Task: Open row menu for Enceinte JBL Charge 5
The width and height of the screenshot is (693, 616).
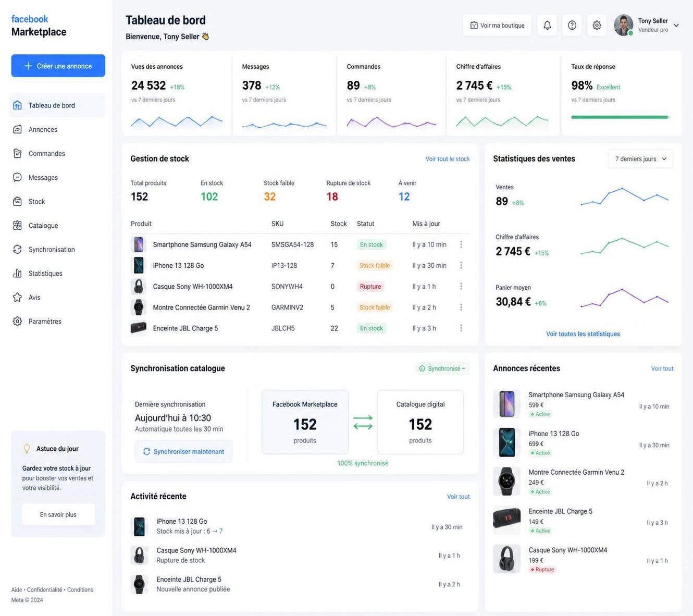Action: coord(461,328)
